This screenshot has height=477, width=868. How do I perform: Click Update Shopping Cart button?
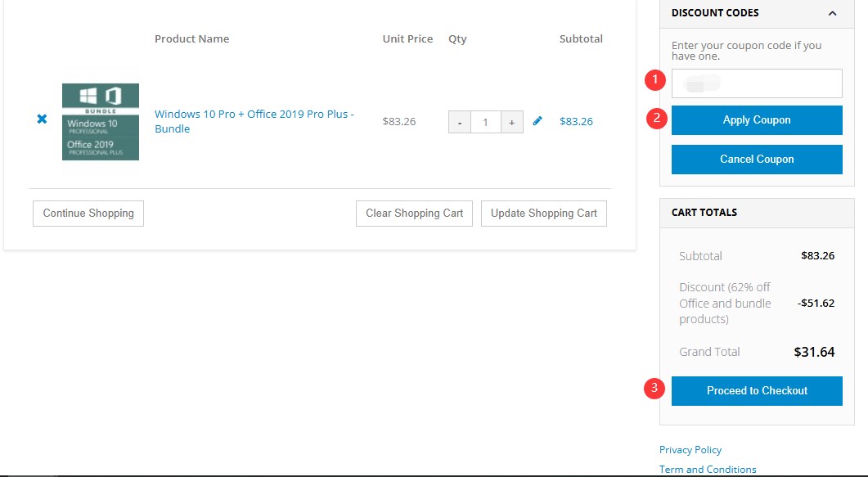[543, 214]
